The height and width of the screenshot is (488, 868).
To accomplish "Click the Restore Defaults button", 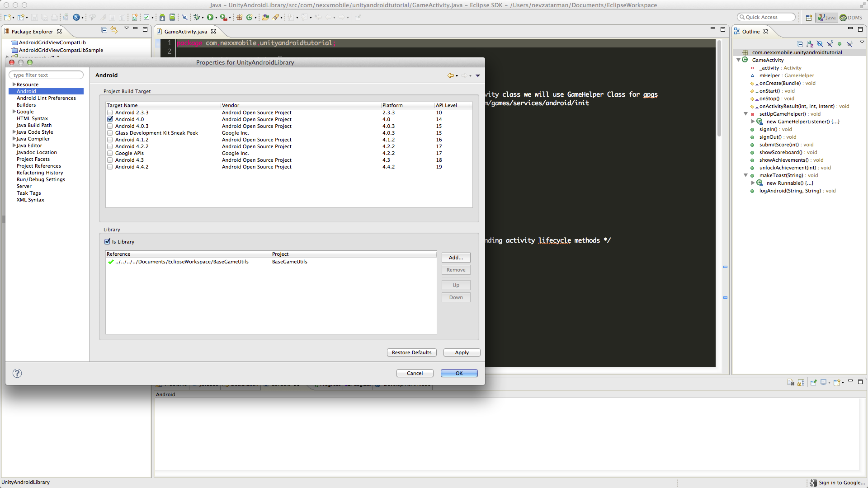I will 411,352.
